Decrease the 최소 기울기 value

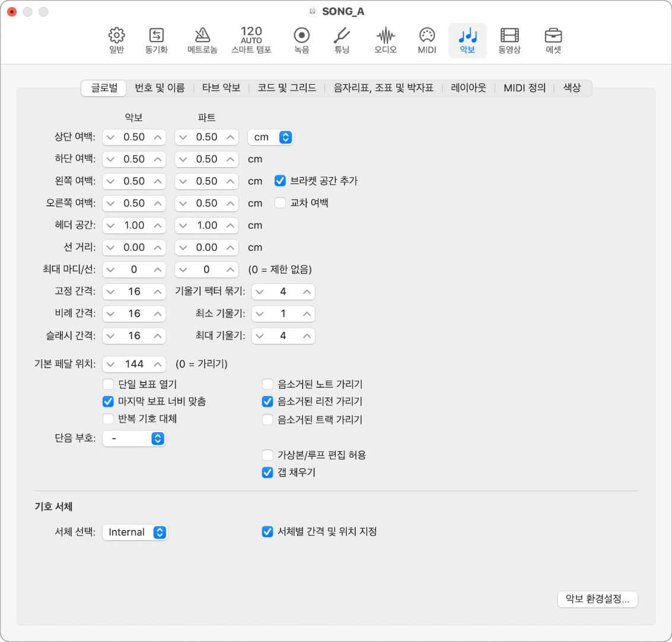pyautogui.click(x=260, y=314)
